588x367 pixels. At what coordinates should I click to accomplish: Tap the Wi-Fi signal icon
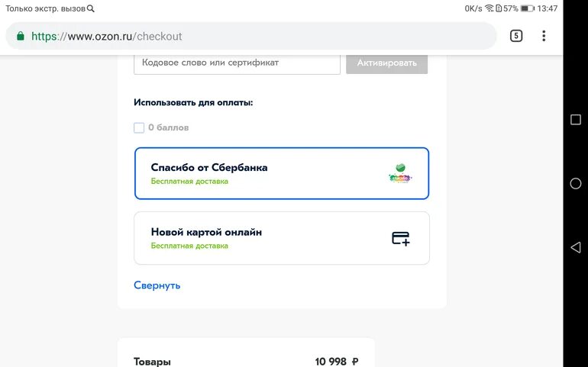(489, 8)
